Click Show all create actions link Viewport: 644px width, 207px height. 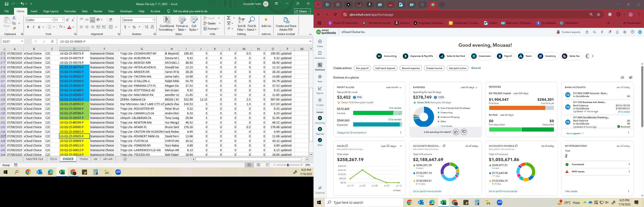pos(476,68)
